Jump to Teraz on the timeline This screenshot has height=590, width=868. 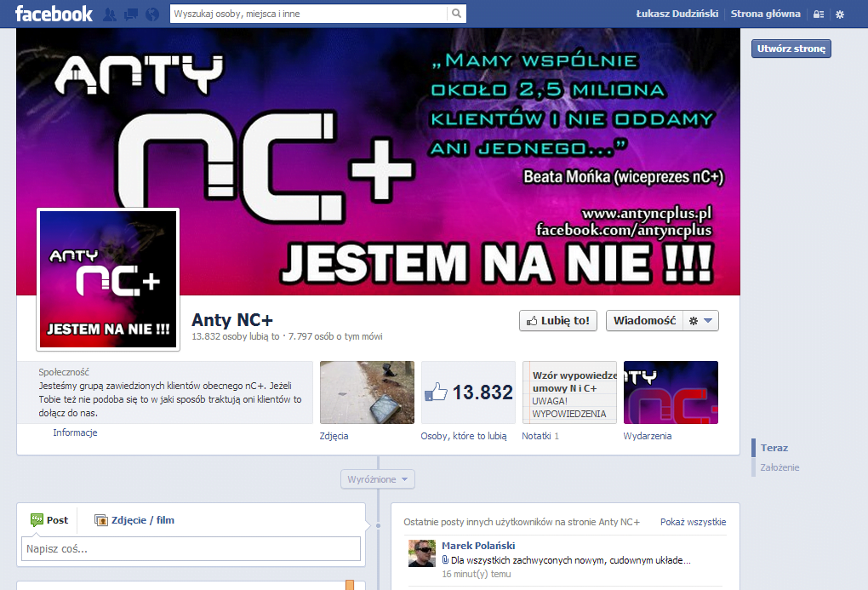[x=776, y=447]
